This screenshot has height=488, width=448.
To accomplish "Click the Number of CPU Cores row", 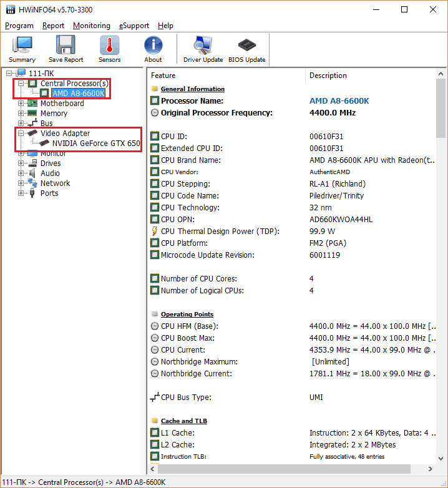I will pos(293,278).
